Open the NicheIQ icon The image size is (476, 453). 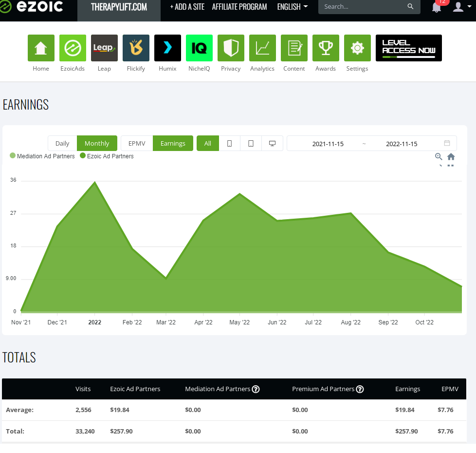pos(199,48)
